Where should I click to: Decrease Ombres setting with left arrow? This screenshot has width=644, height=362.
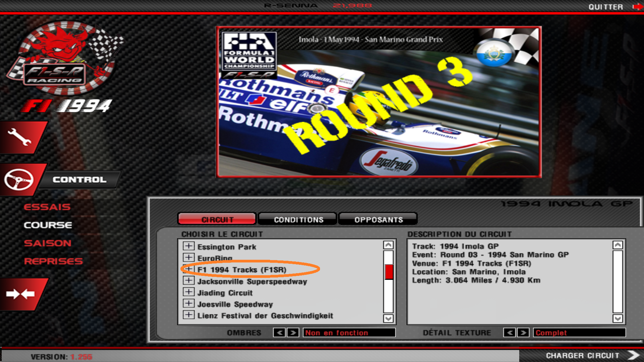(x=279, y=333)
